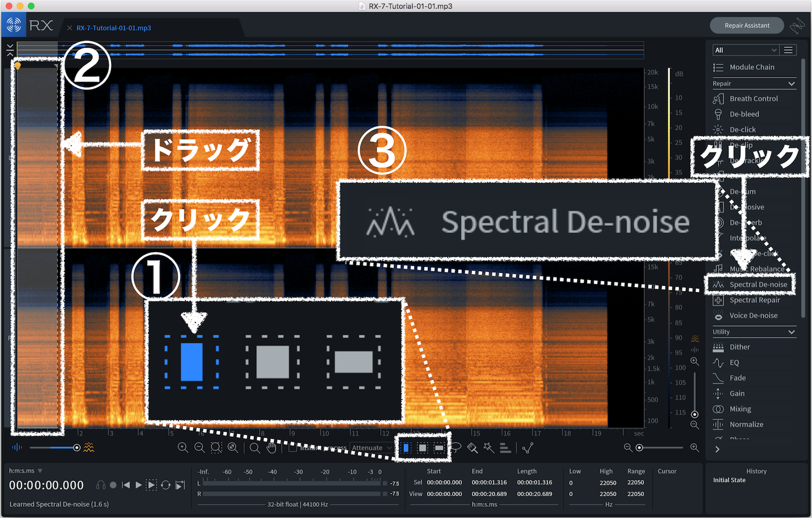Select the lasso selection tool
Screen dimensions: 812x518
pyautogui.click(x=456, y=448)
